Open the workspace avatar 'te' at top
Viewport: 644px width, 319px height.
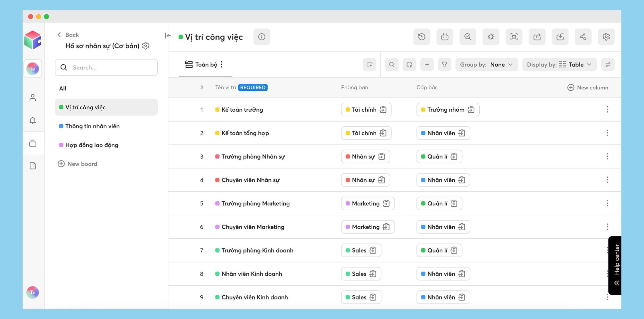click(x=33, y=69)
